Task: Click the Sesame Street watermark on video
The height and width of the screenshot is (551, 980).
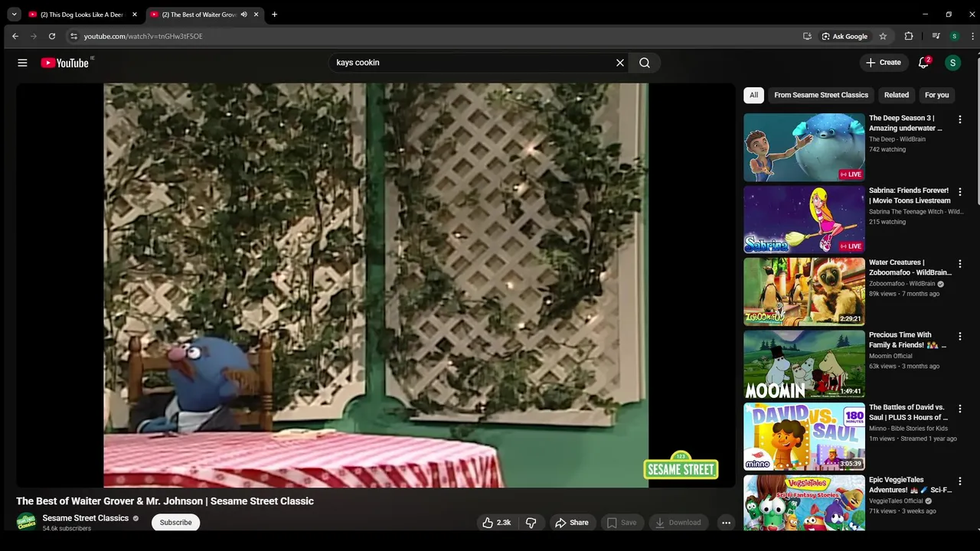Action: [681, 466]
